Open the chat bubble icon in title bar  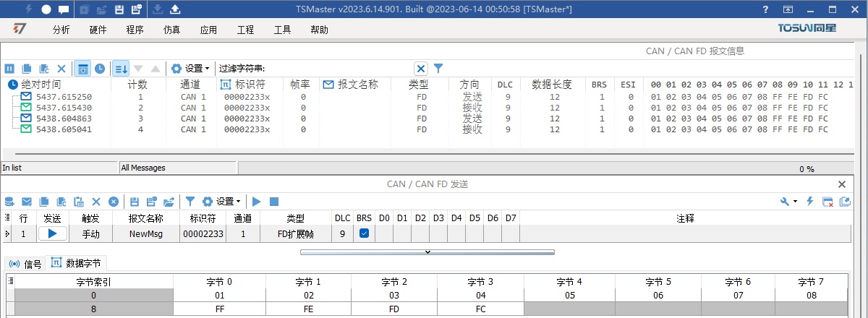pyautogui.click(x=64, y=9)
